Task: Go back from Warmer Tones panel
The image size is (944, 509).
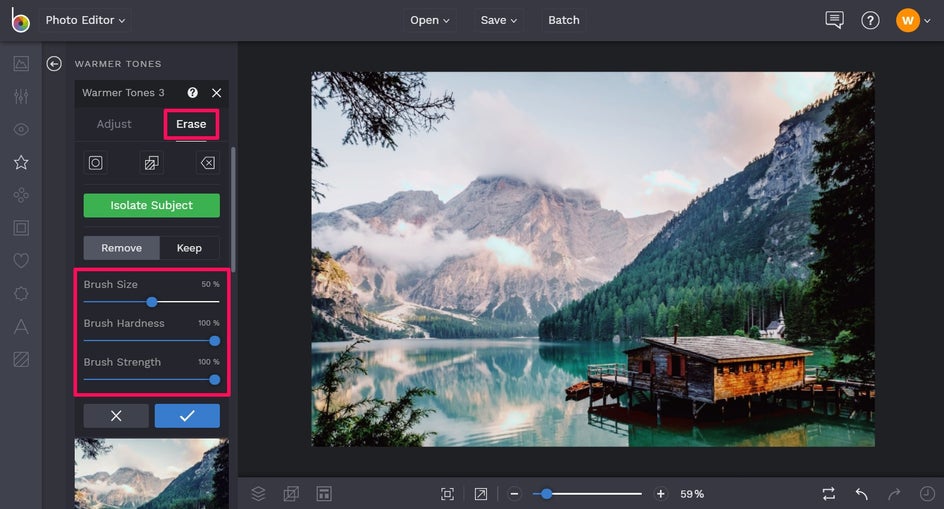Action: coord(54,63)
